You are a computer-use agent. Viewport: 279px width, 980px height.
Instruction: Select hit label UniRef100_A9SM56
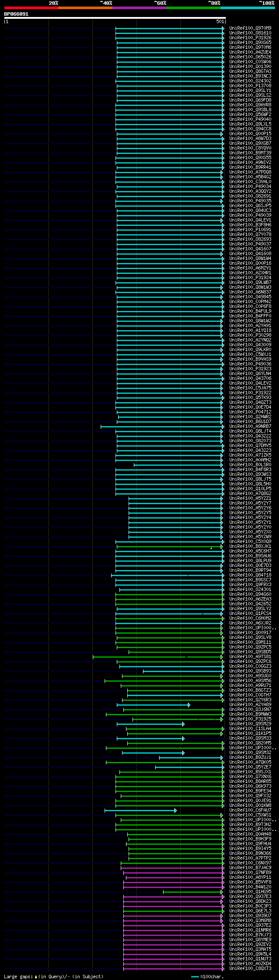[x=250, y=680]
